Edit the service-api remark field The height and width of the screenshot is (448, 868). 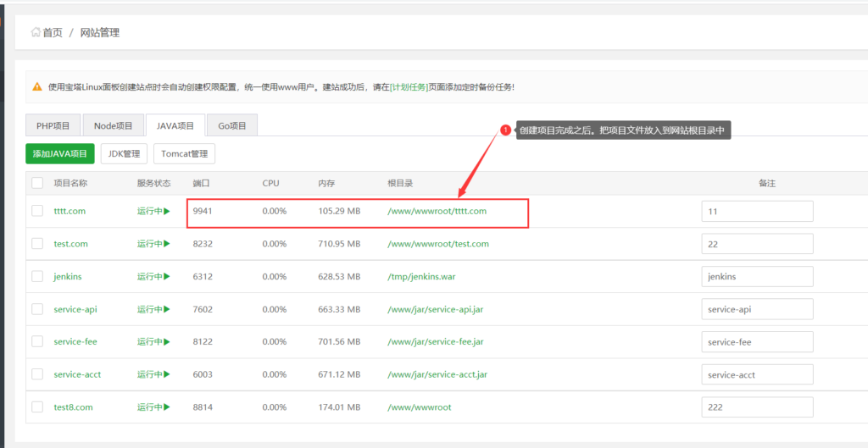coord(757,309)
